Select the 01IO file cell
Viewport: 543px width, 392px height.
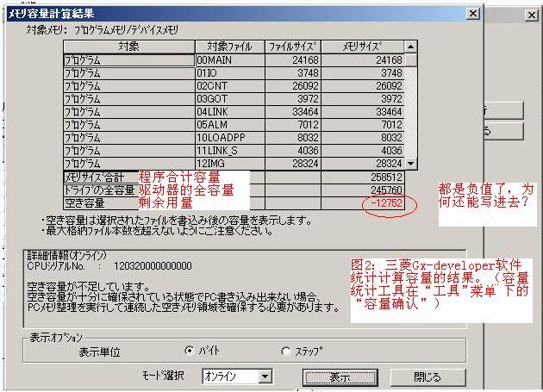[229, 73]
